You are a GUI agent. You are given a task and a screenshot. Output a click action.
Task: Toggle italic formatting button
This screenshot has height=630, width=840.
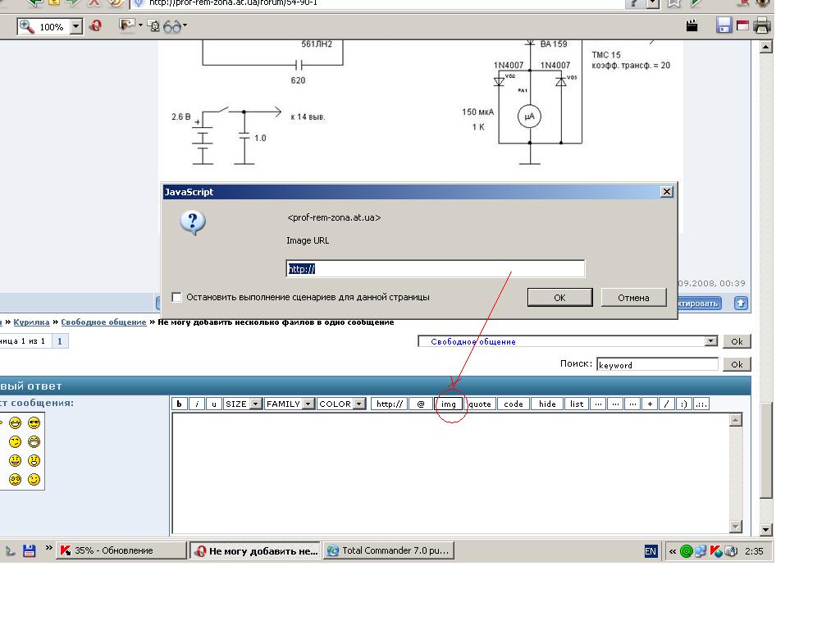[x=197, y=404]
